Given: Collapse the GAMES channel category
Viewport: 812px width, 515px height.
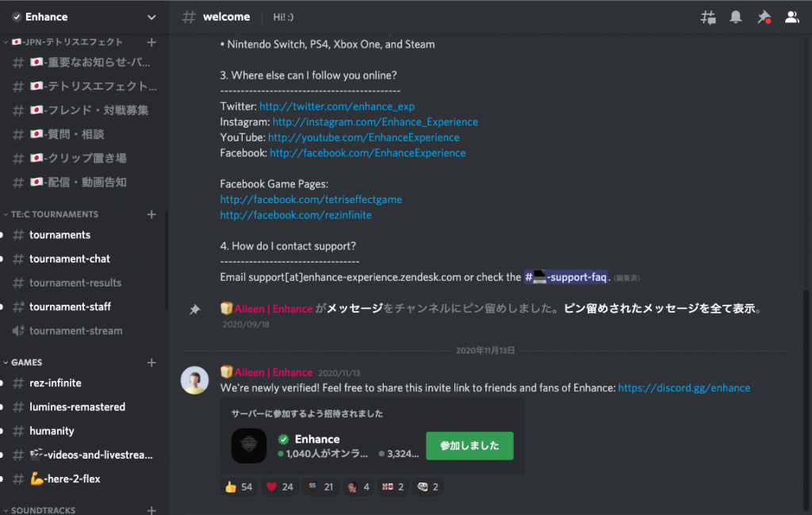Looking at the screenshot, I should pyautogui.click(x=26, y=363).
